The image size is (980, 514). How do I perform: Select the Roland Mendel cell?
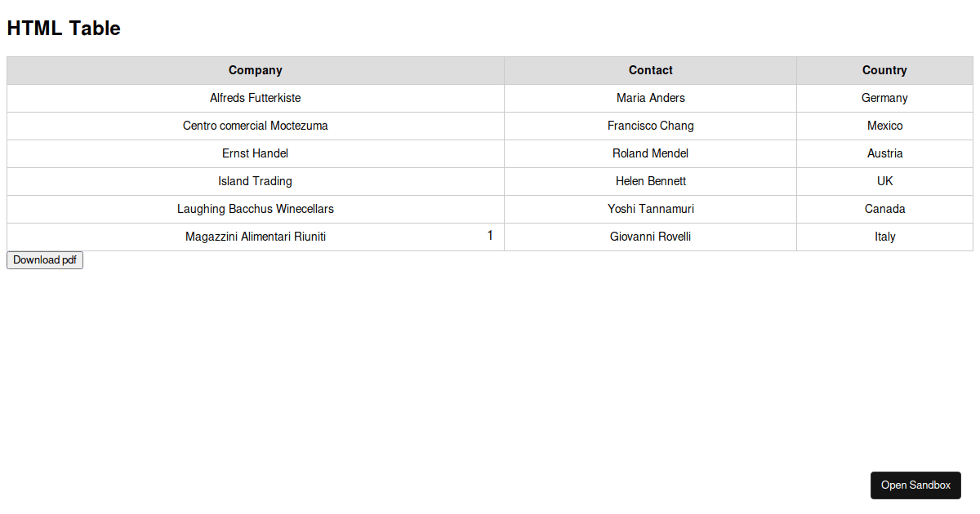point(651,154)
